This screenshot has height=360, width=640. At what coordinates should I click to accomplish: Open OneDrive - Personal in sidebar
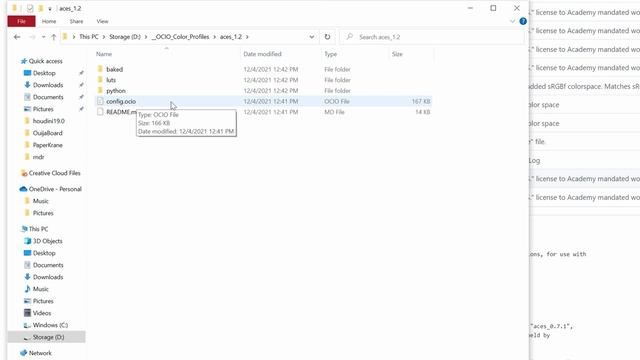(55, 189)
